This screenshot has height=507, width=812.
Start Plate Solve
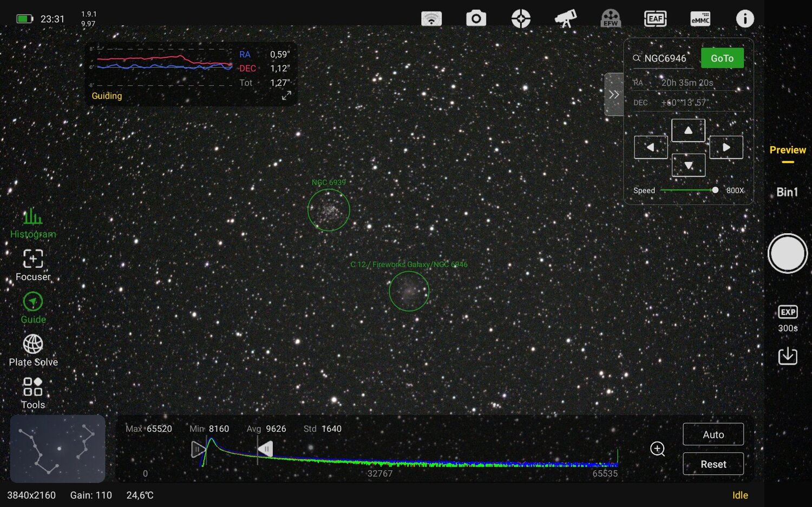(x=32, y=350)
